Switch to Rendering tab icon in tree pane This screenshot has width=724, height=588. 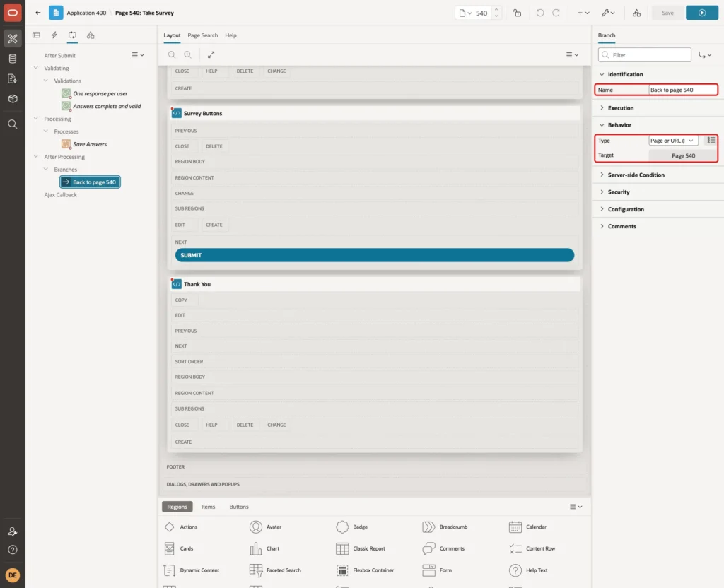pyautogui.click(x=37, y=35)
